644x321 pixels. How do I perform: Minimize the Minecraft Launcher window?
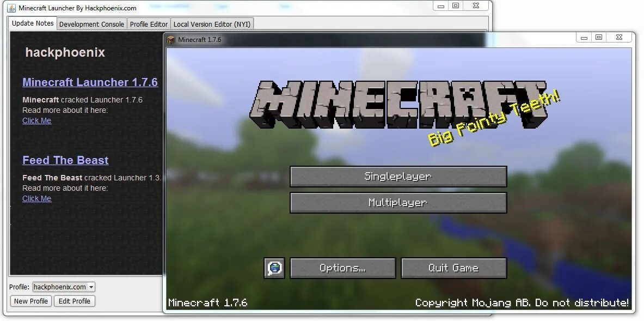click(441, 6)
